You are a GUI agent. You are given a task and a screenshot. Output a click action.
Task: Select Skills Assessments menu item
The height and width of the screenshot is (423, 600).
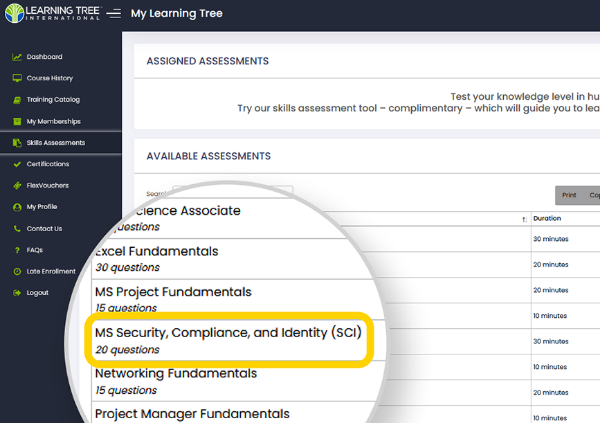pyautogui.click(x=56, y=143)
